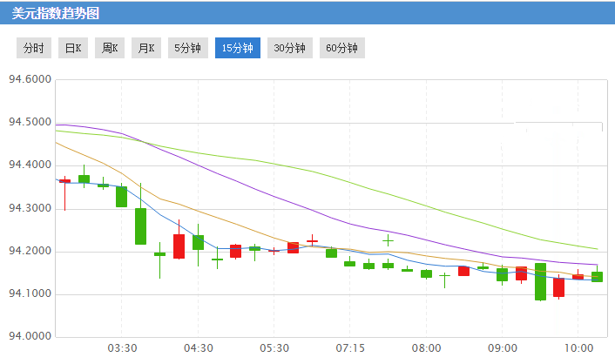Click the 05:30 time axis label
This screenshot has width=615, height=364.
click(x=274, y=348)
